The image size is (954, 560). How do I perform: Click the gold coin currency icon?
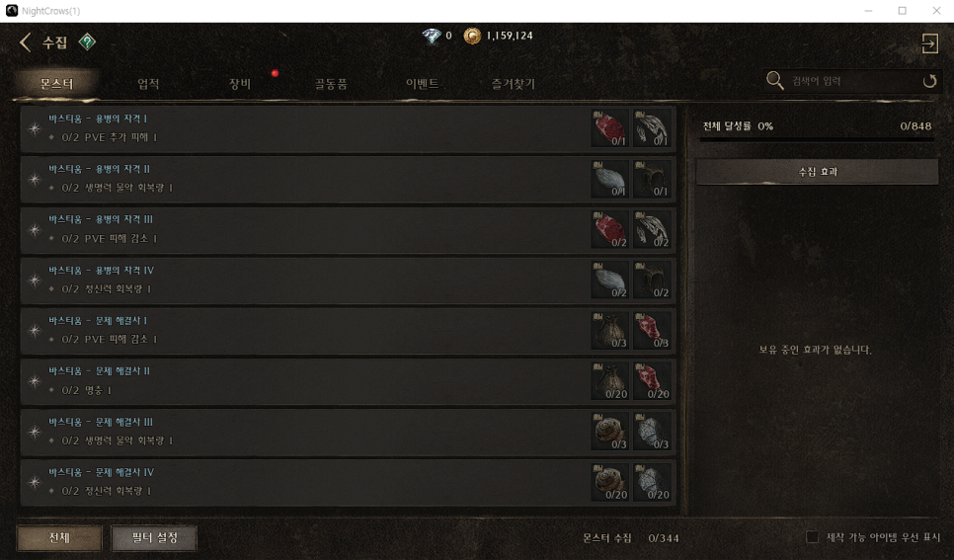click(x=472, y=36)
